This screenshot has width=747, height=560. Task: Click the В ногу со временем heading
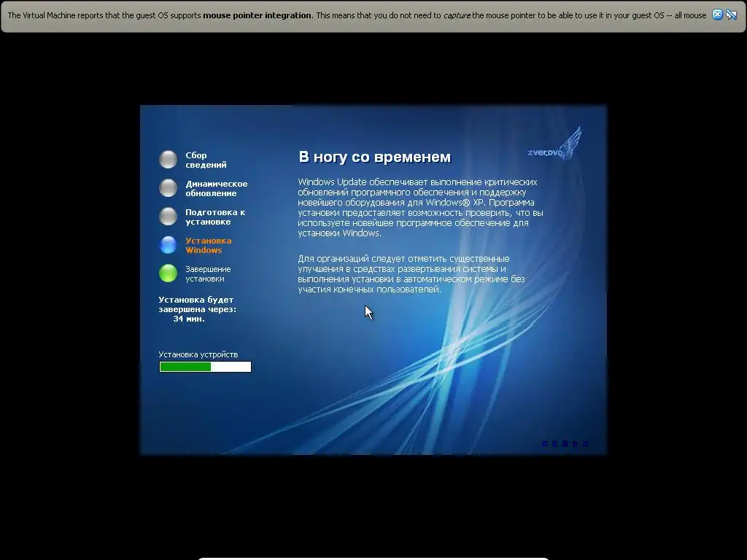(374, 157)
